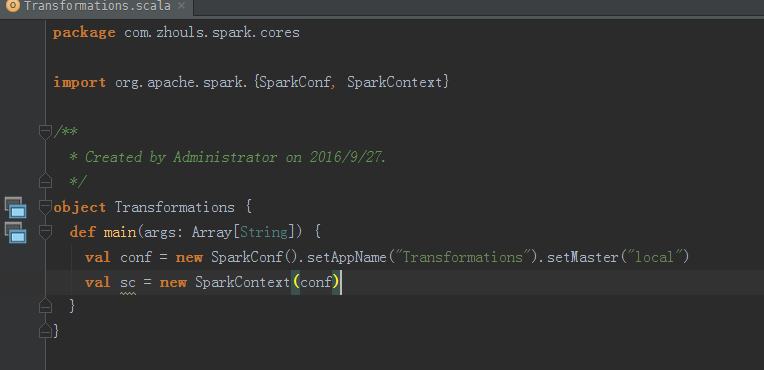Collapse the doc comment at its /** line
This screenshot has width=764, height=370.
coord(45,132)
